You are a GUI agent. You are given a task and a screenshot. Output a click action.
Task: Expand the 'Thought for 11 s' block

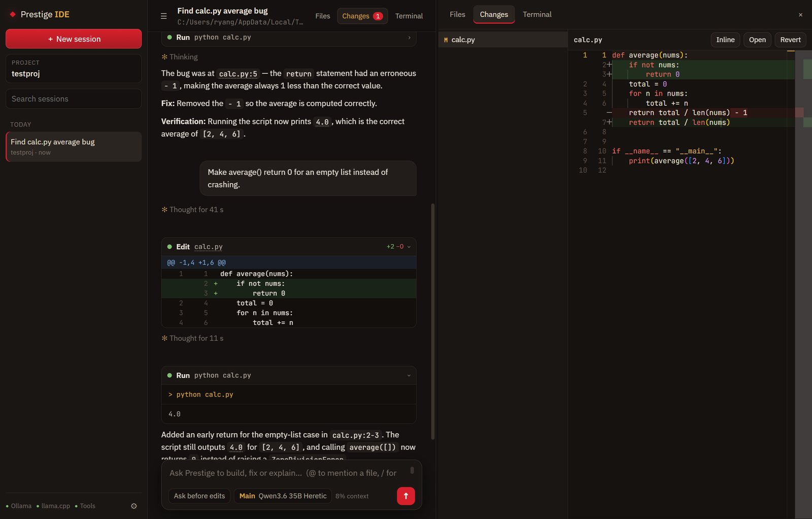click(192, 338)
